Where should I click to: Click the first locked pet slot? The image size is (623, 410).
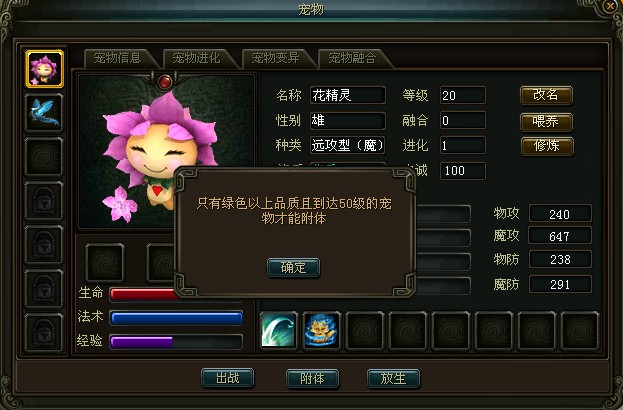[x=44, y=201]
